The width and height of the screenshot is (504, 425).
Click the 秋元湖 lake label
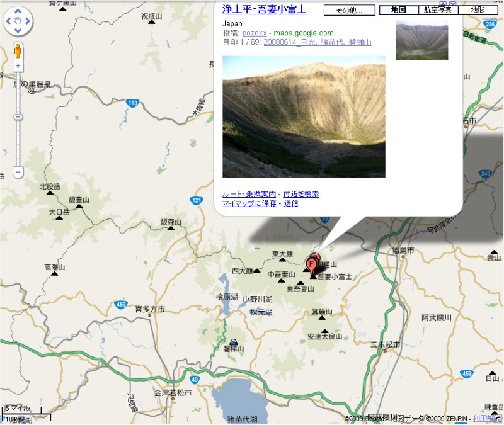coord(261,312)
